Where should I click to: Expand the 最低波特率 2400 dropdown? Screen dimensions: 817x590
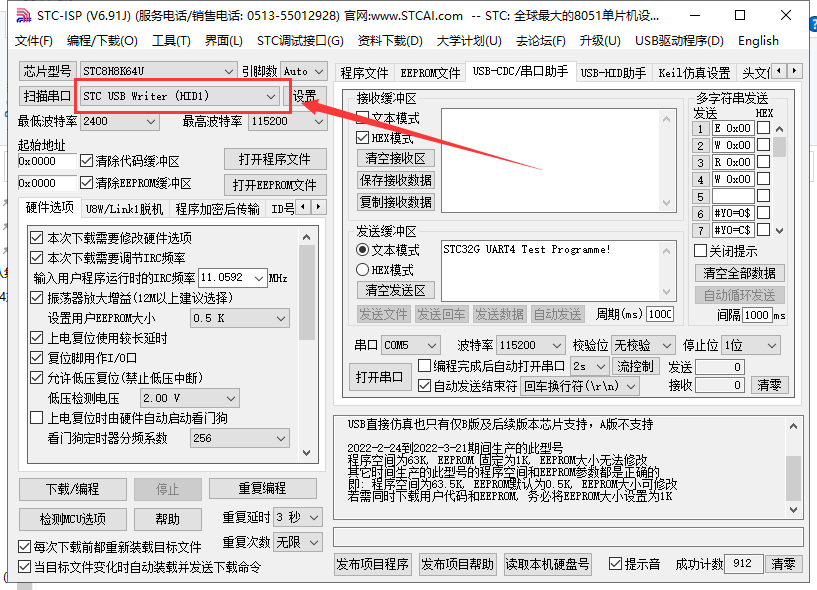coord(151,121)
